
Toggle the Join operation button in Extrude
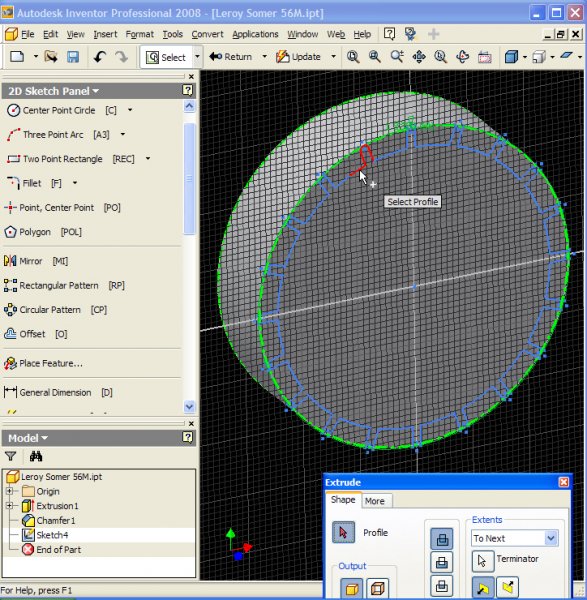coord(442,539)
